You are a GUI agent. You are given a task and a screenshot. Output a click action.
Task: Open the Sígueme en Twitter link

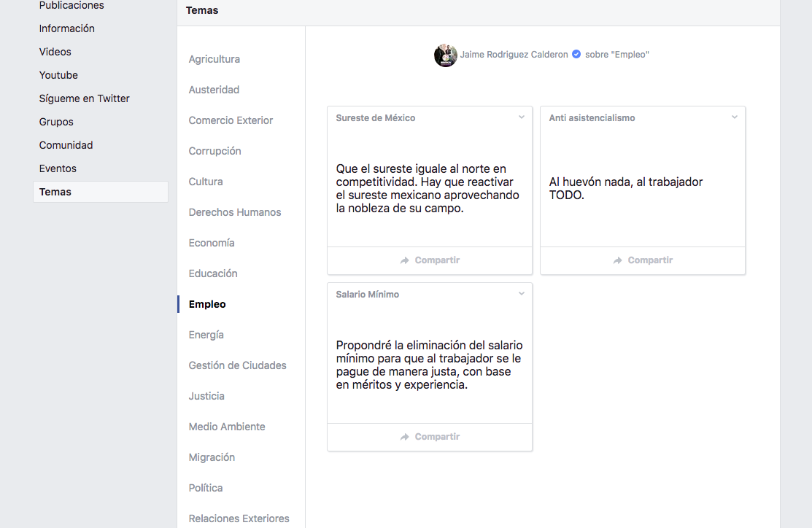[84, 98]
